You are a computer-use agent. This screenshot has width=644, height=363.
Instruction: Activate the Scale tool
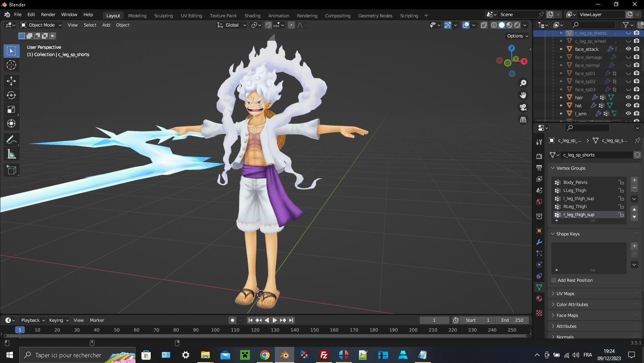click(11, 109)
